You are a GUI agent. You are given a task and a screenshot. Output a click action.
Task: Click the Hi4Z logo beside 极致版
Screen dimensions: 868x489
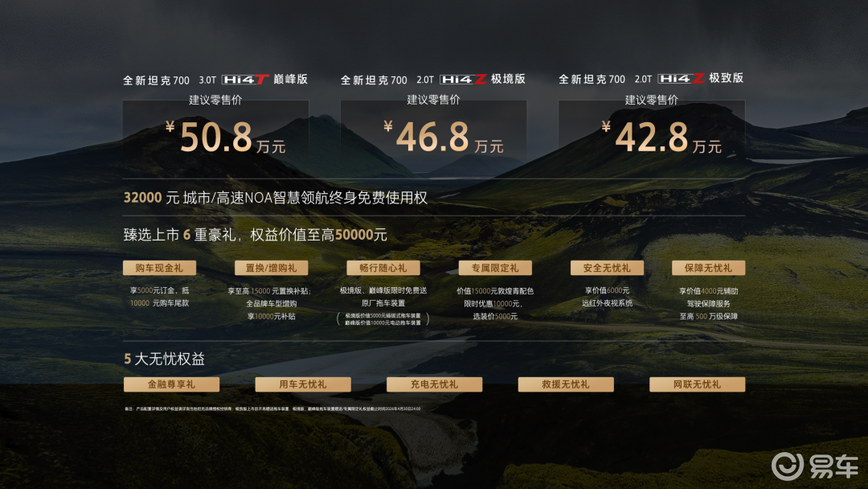(682, 79)
